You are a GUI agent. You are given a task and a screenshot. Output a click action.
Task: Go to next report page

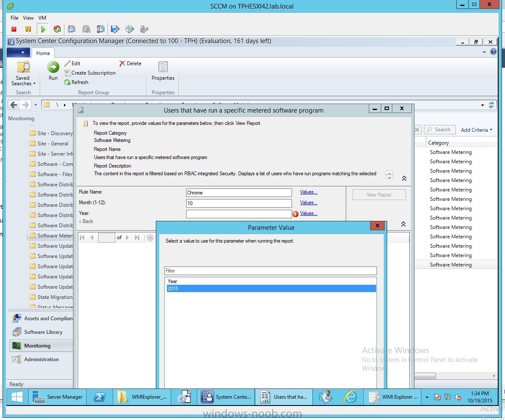pos(127,238)
